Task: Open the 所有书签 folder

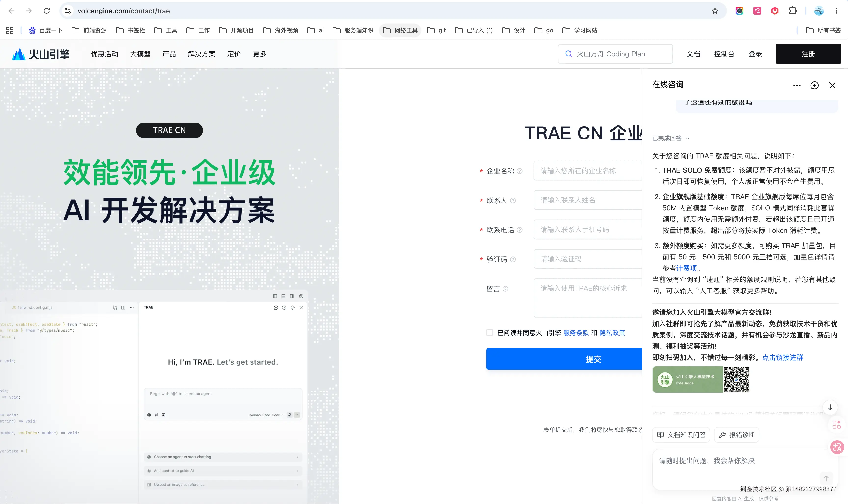Action: point(823,30)
